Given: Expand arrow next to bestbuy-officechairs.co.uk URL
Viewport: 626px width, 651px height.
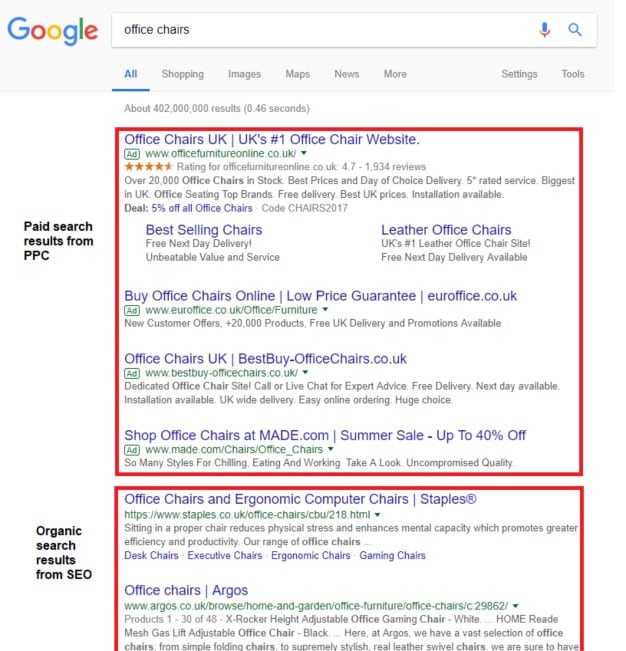Looking at the screenshot, I should (306, 372).
